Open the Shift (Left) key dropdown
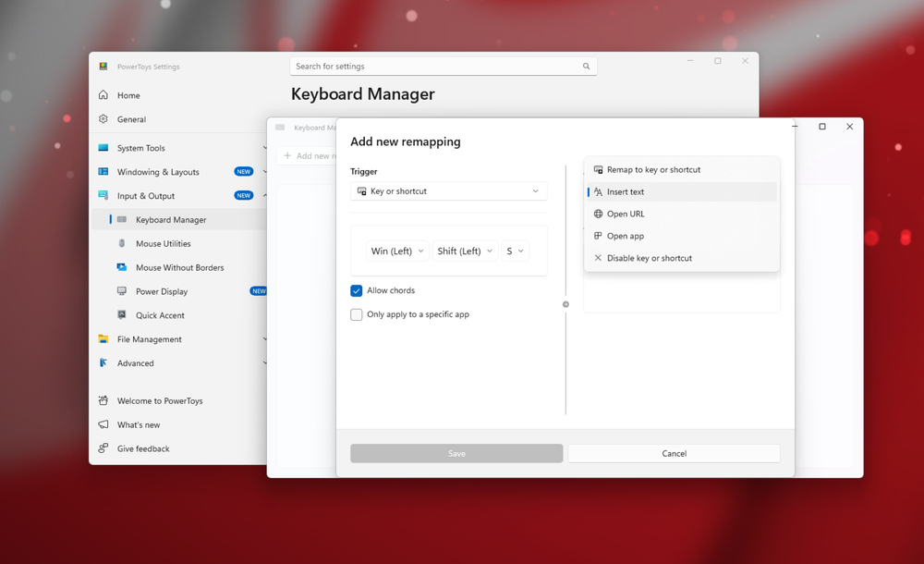The width and height of the screenshot is (924, 564). pyautogui.click(x=465, y=251)
